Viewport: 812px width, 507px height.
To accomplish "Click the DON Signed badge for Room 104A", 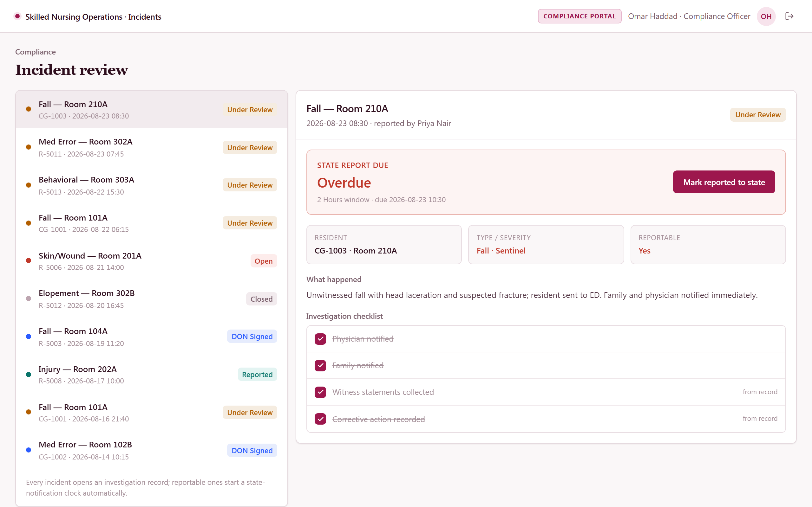I will coord(252,336).
